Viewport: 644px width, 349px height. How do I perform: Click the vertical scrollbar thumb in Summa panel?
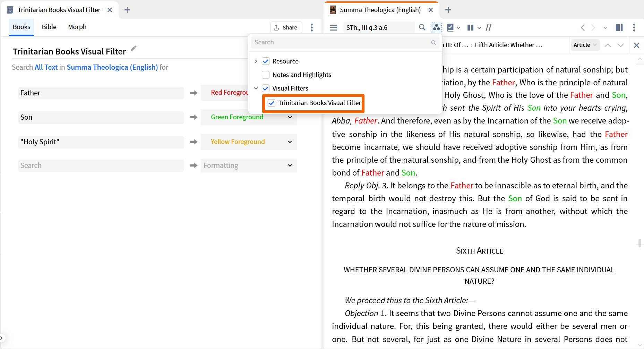point(639,242)
